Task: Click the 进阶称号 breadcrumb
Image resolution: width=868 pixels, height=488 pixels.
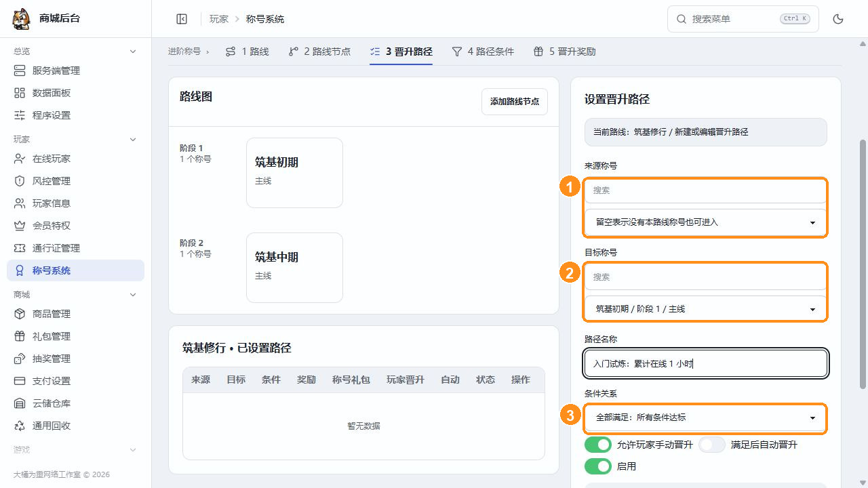Action: pyautogui.click(x=184, y=52)
